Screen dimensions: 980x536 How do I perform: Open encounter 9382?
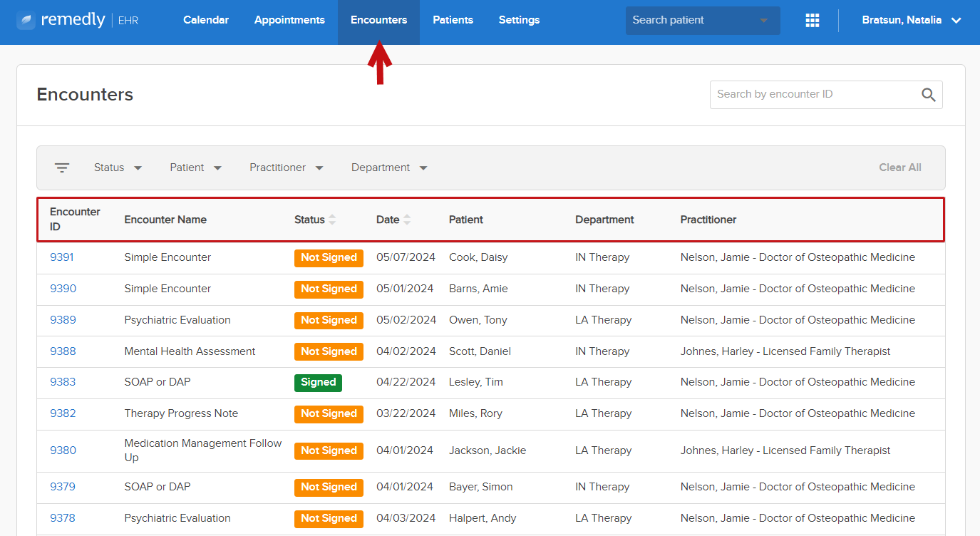click(63, 413)
